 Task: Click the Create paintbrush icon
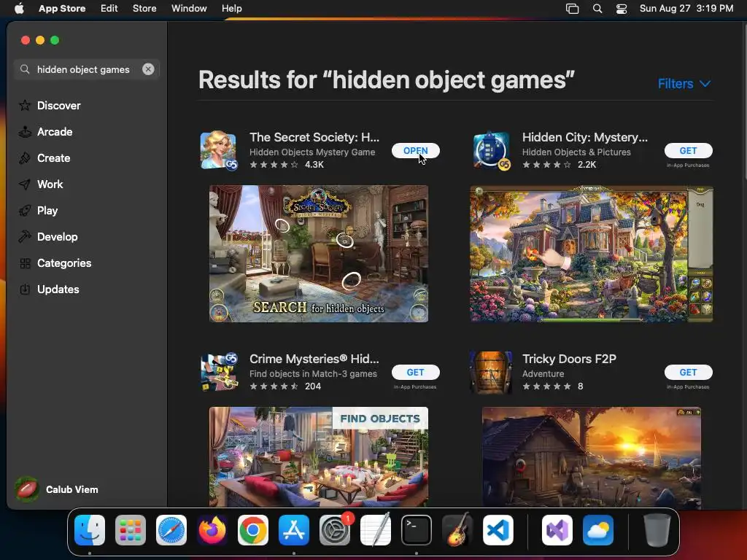25,158
